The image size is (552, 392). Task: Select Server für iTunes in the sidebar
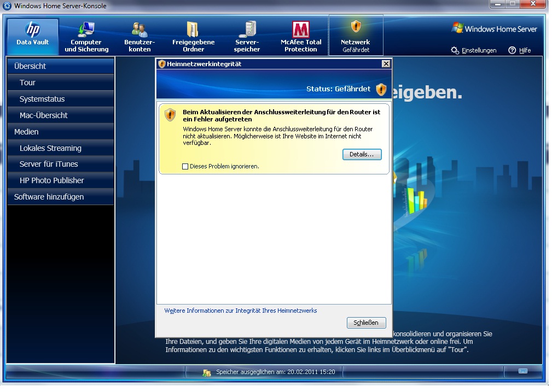(61, 164)
